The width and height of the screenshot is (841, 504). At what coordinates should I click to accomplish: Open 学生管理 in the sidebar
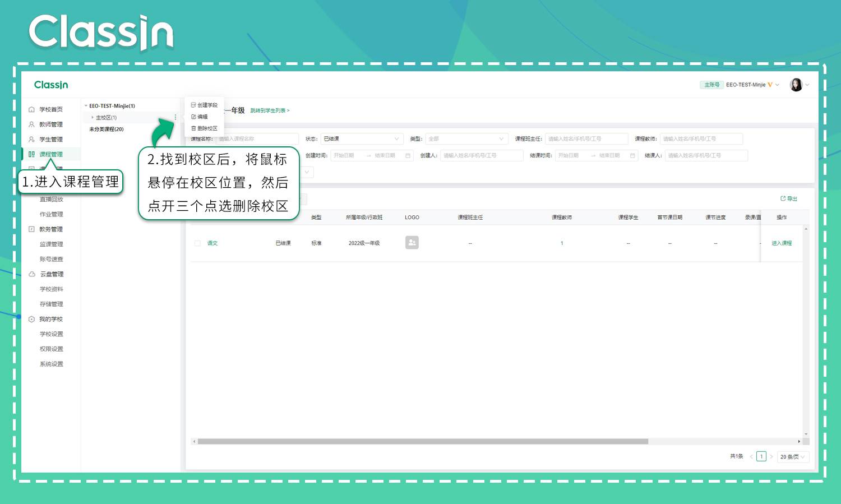point(51,140)
